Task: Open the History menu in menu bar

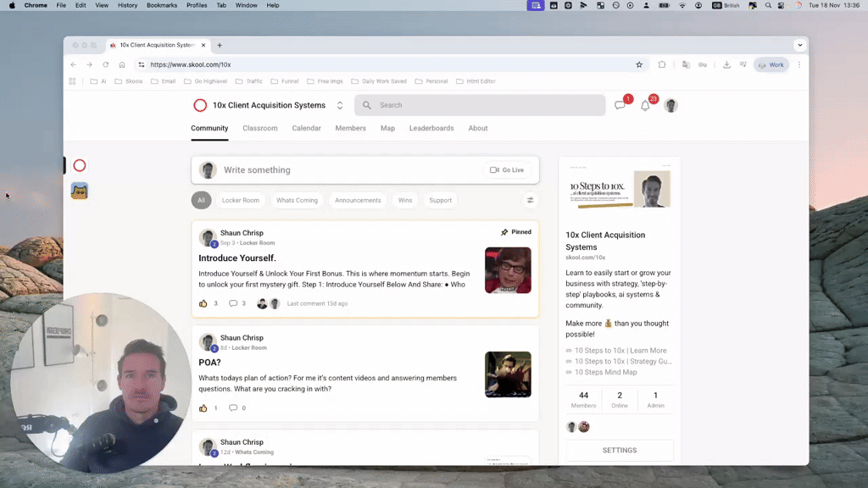Action: coord(127,6)
